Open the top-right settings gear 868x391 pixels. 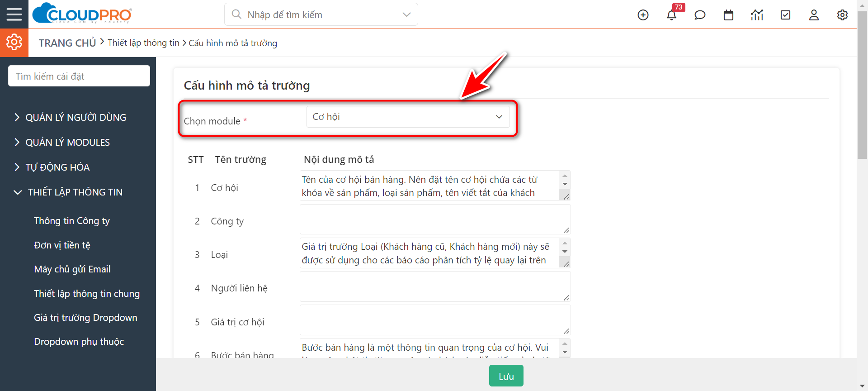(x=842, y=15)
